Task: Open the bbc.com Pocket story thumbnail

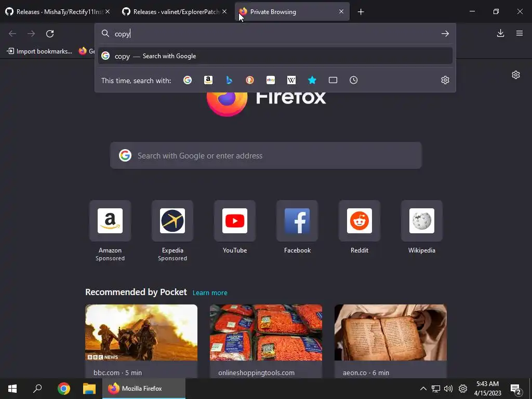Action: [141, 332]
